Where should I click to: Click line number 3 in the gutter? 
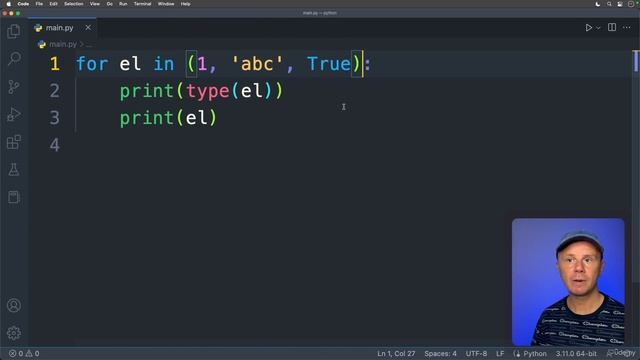pyautogui.click(x=55, y=118)
